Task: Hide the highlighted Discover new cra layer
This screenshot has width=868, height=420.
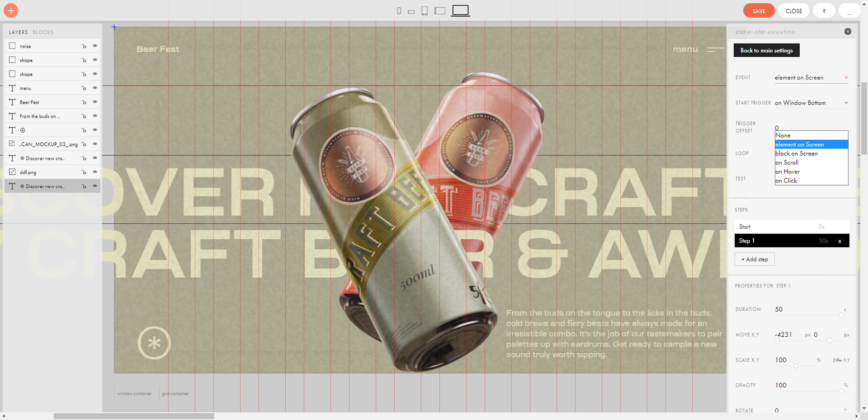Action: point(95,185)
